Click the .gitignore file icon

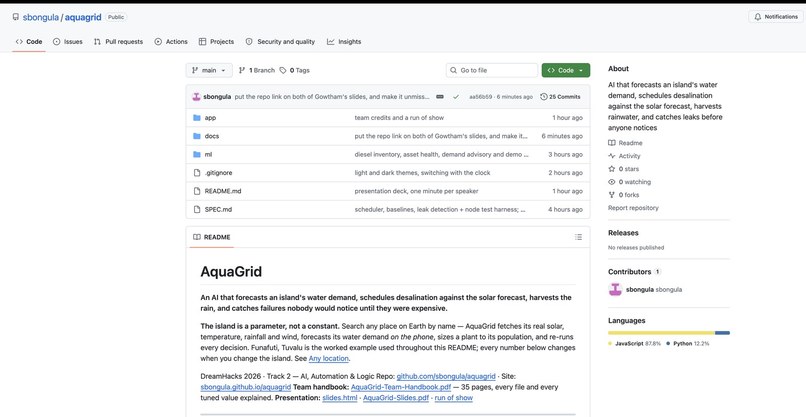pyautogui.click(x=197, y=173)
